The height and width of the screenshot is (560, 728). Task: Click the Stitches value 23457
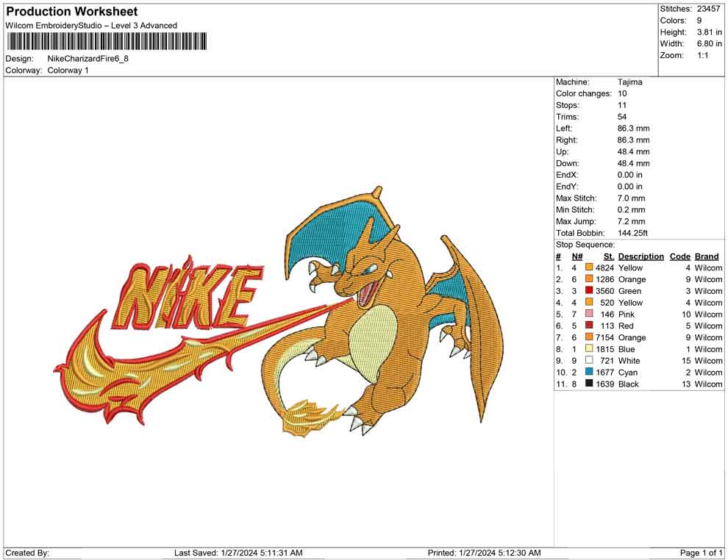708,9
